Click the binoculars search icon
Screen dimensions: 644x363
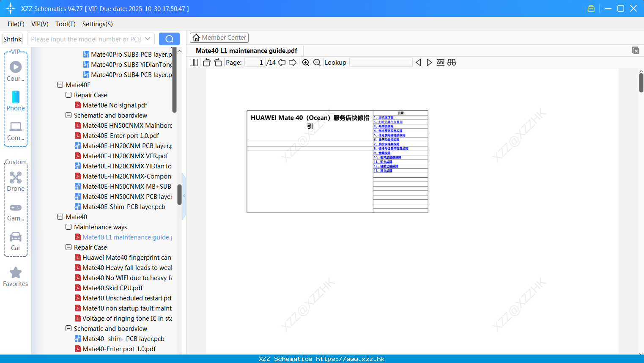(x=452, y=63)
